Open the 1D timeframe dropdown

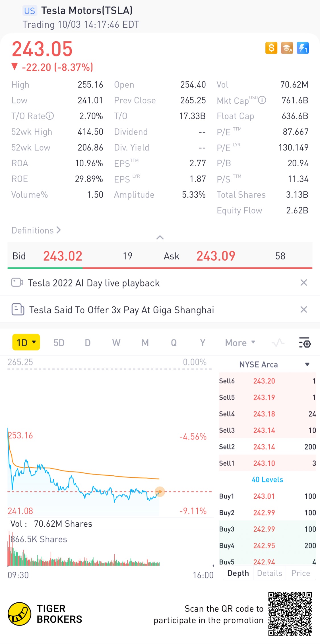26,342
